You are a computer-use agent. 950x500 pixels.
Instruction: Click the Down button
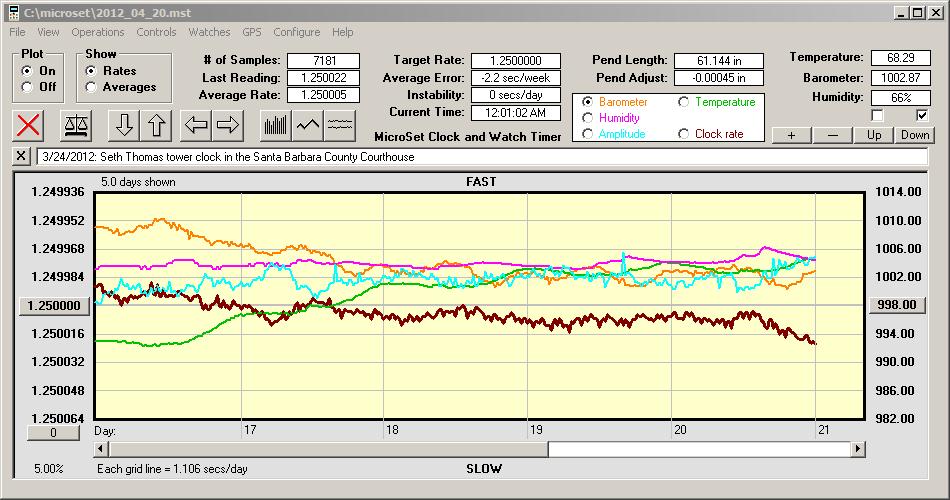pyautogui.click(x=915, y=135)
